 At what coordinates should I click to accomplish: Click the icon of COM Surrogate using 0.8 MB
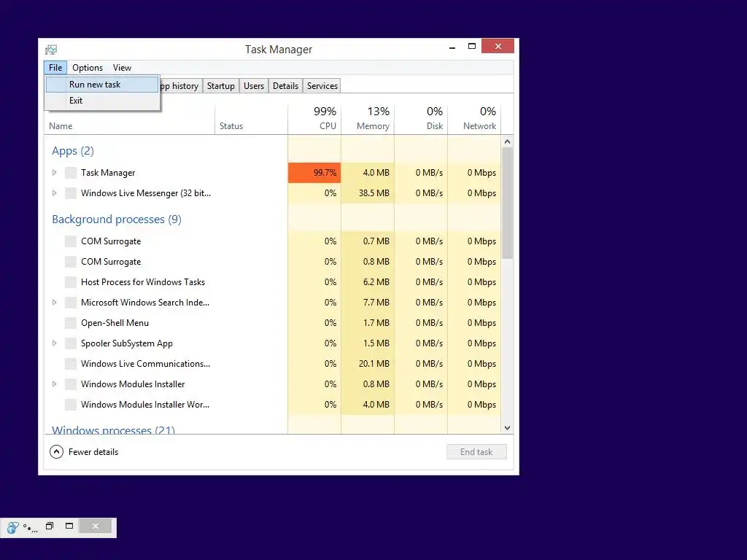point(71,262)
